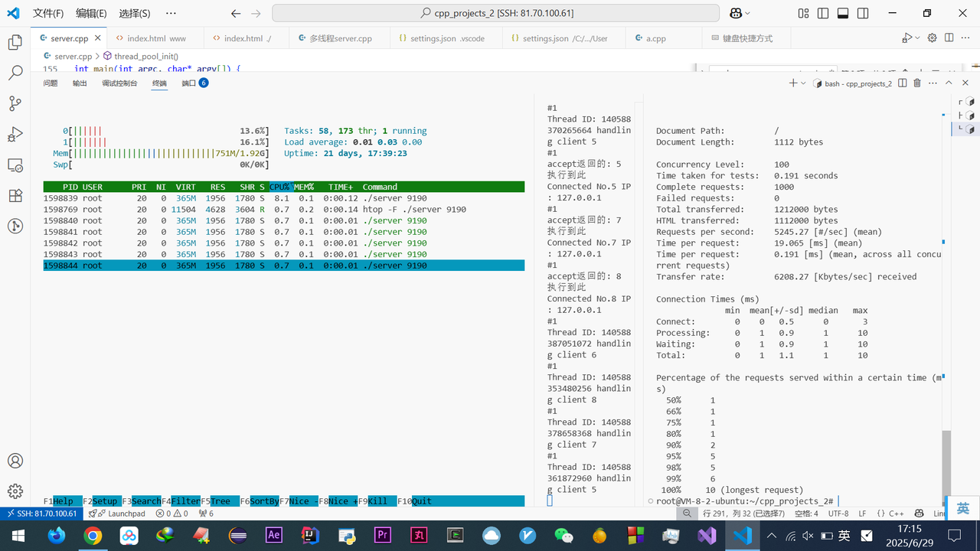
Task: Split the editor to the right
Action: (949, 37)
